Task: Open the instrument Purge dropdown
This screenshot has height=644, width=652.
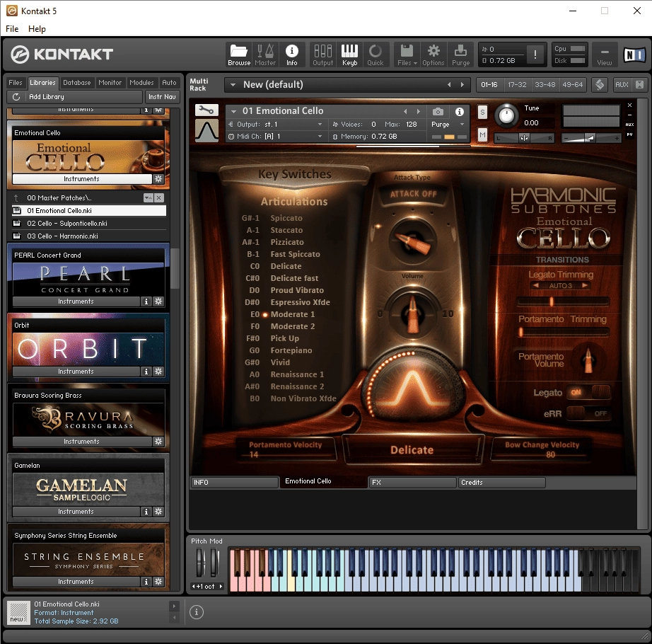Action: tap(462, 125)
